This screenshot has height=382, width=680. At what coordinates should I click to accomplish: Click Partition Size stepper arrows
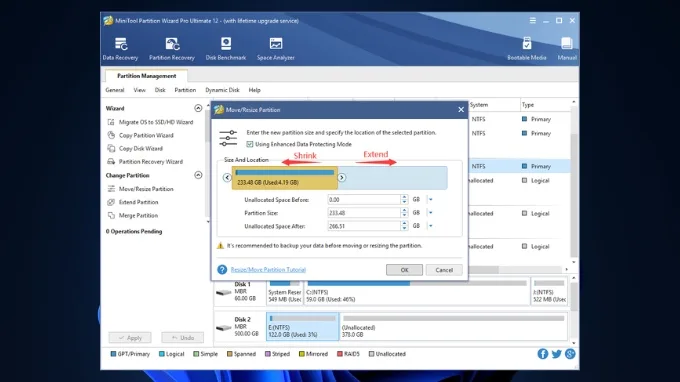coord(404,213)
